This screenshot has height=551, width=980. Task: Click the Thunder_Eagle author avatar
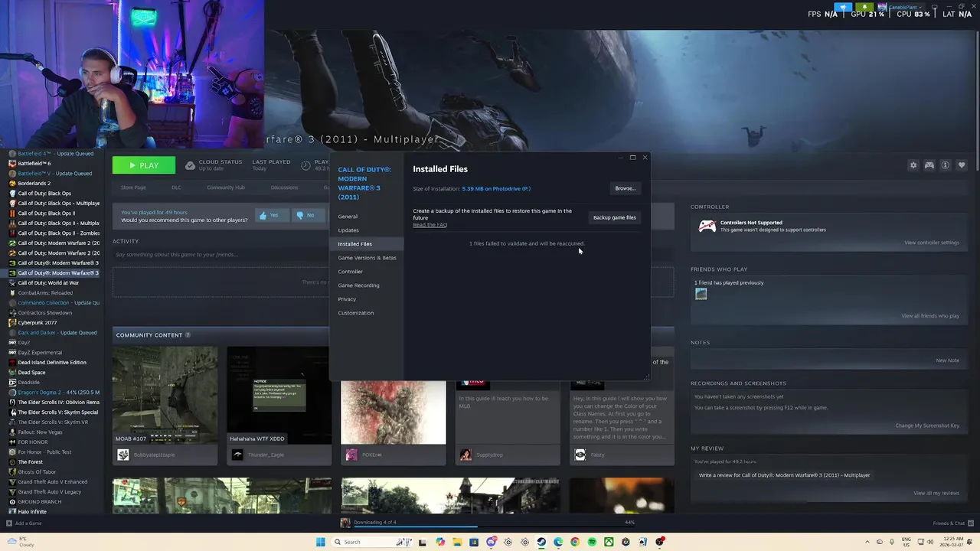(x=237, y=455)
